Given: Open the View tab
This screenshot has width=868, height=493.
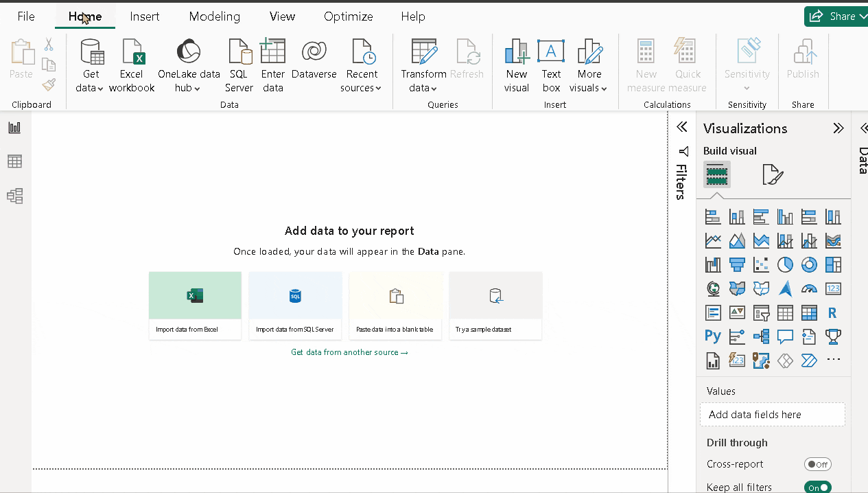Looking at the screenshot, I should point(283,16).
